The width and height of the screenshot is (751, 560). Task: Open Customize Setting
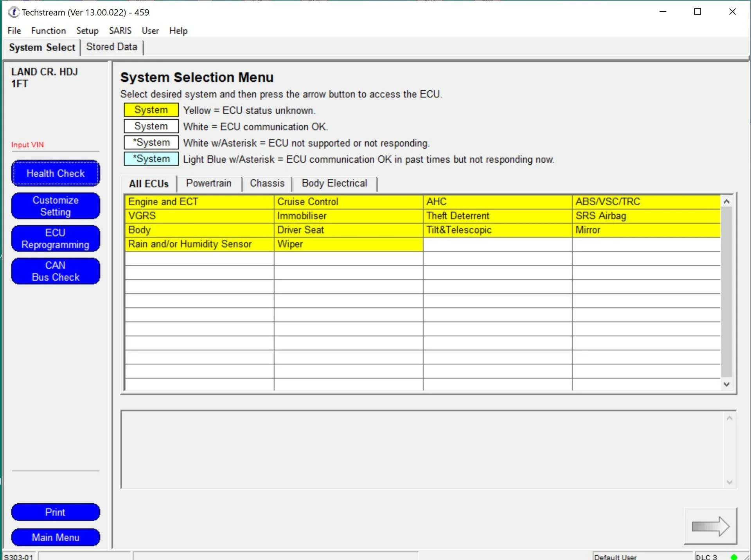click(56, 206)
